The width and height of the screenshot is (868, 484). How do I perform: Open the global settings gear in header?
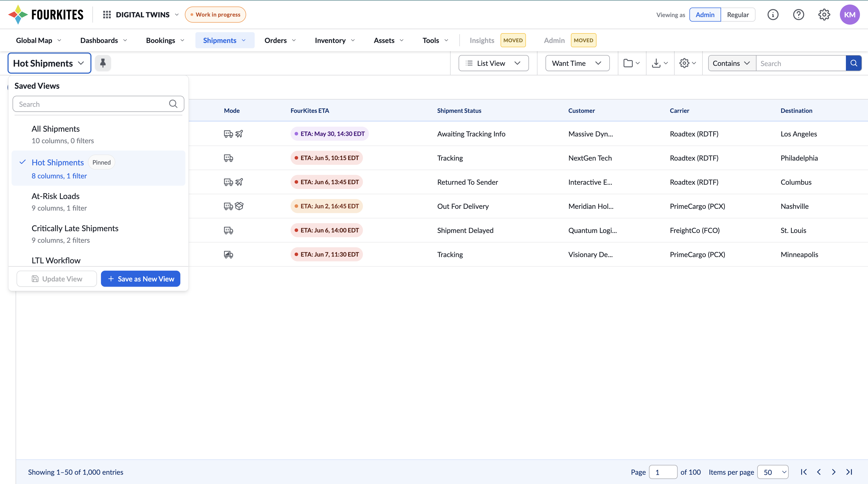click(x=824, y=15)
